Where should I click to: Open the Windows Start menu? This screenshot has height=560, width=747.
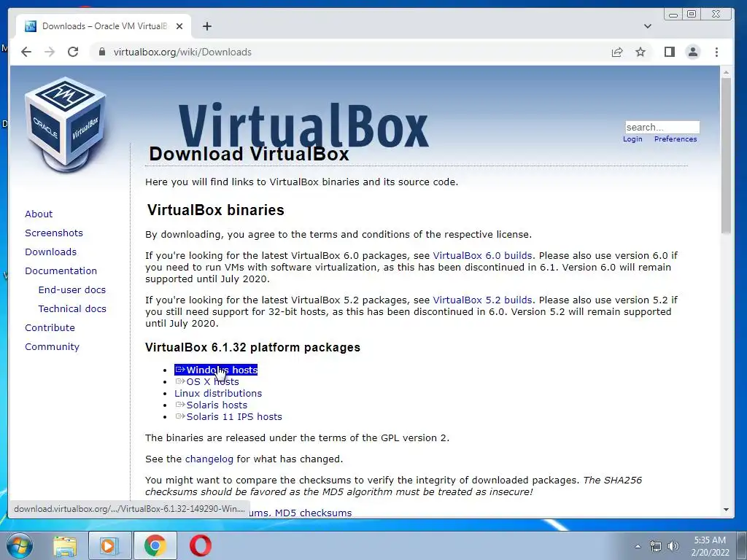pyautogui.click(x=19, y=545)
